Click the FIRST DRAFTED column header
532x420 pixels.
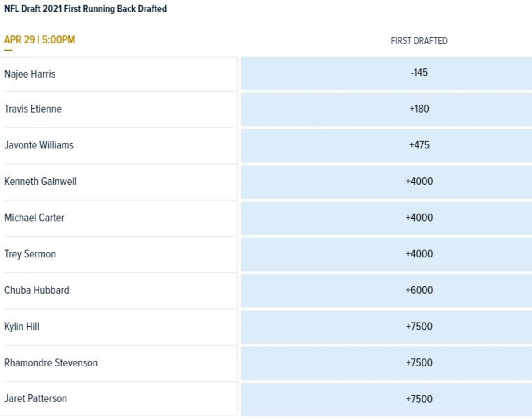[x=419, y=41]
